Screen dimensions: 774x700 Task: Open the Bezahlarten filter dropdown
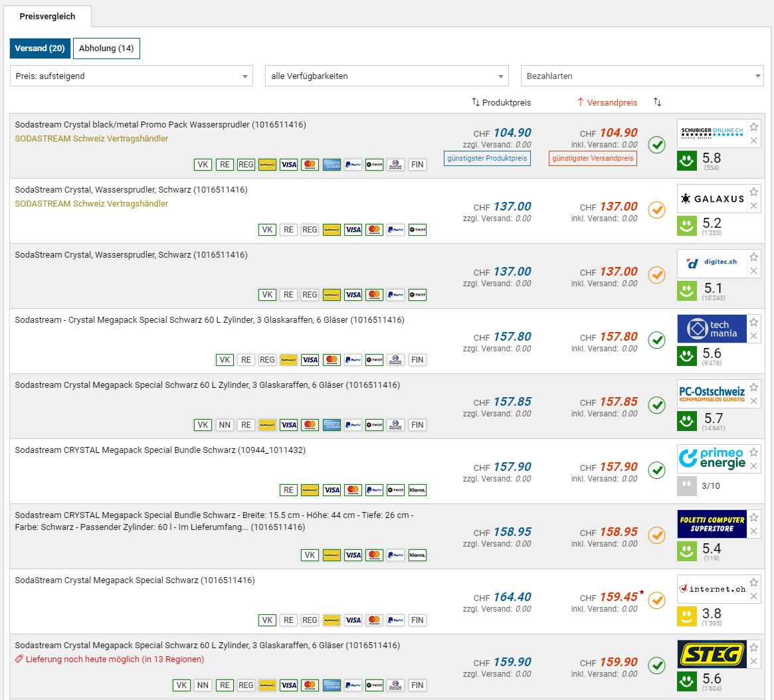pos(642,76)
